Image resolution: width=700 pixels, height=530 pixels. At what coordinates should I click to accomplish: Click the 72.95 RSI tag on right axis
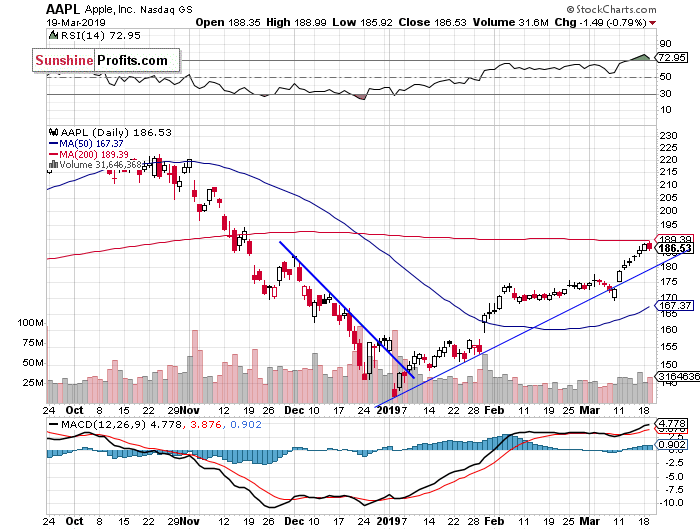tap(671, 57)
